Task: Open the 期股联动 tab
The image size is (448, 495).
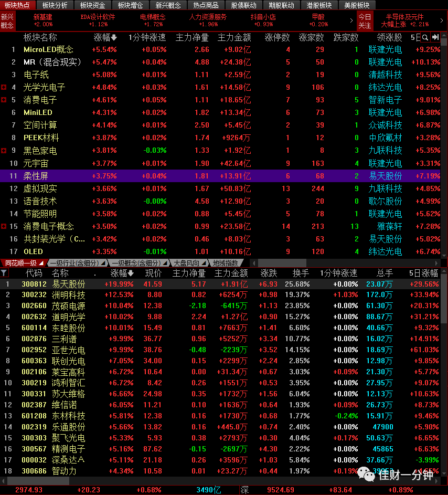Action: 281,5
